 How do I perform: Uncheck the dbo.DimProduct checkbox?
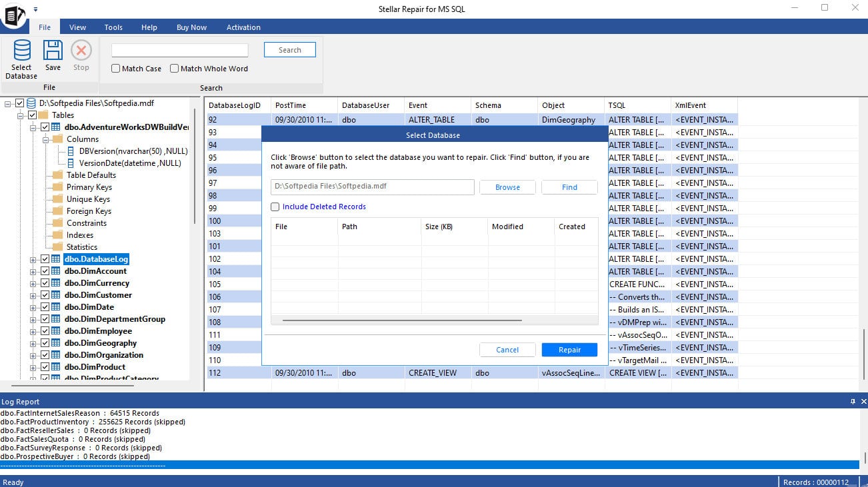45,367
